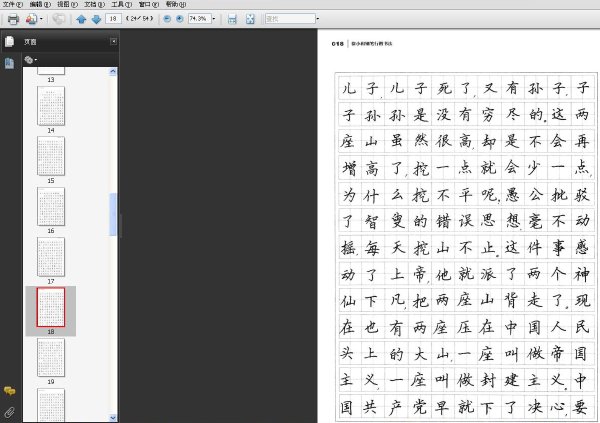Open the 文件 (File) menu
This screenshot has height=423, width=600.
(x=13, y=4)
